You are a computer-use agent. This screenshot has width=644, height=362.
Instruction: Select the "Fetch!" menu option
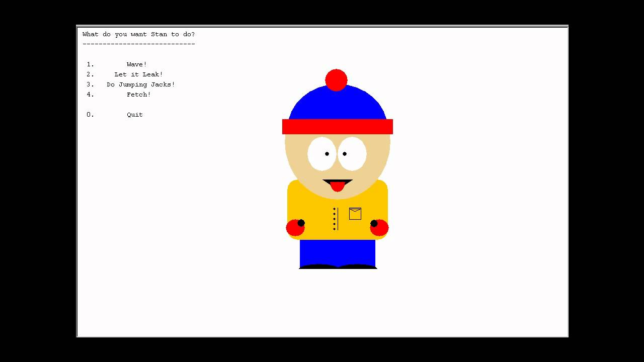click(139, 95)
